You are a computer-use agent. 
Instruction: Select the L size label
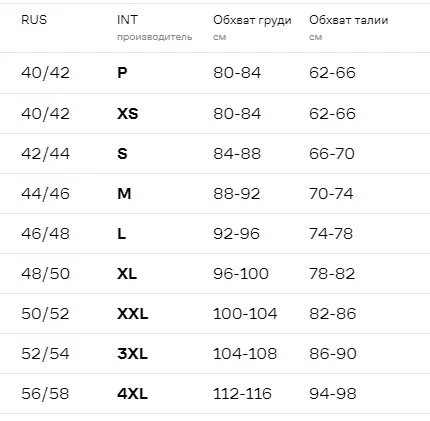[122, 234]
